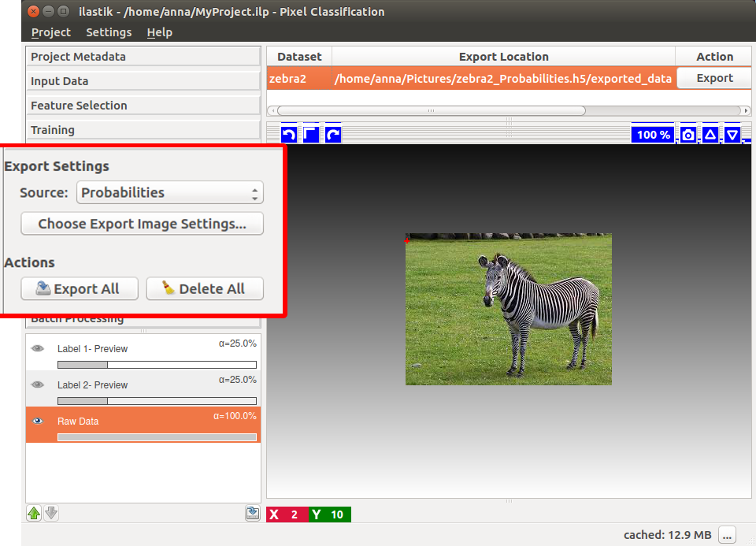Click the upward triangle icon in the viewer toolbar
The height and width of the screenshot is (546, 756).
pos(710,135)
